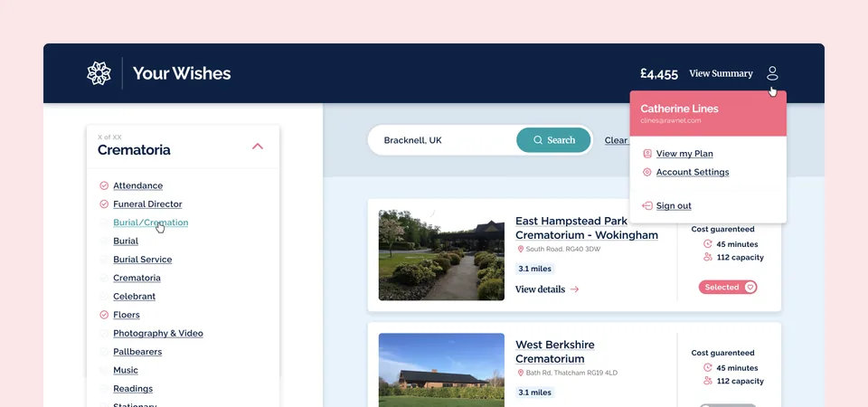Click the Sign out arrow icon
Screen dimensions: 868x407
click(647, 206)
